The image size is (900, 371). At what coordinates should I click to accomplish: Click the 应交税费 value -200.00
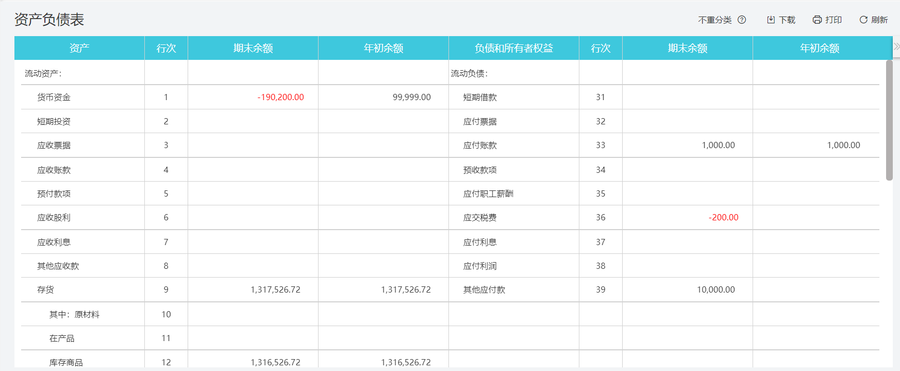click(x=723, y=218)
